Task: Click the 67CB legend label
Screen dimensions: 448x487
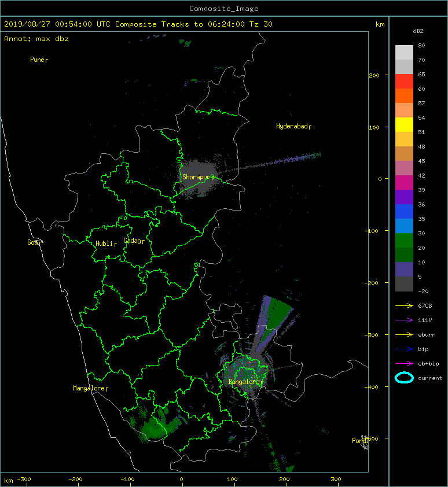Action: [x=425, y=305]
